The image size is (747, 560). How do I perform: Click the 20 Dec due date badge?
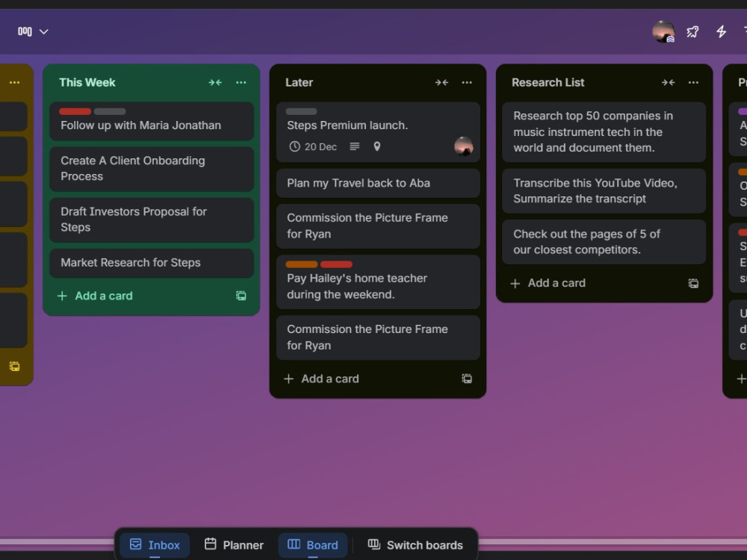[x=313, y=146]
